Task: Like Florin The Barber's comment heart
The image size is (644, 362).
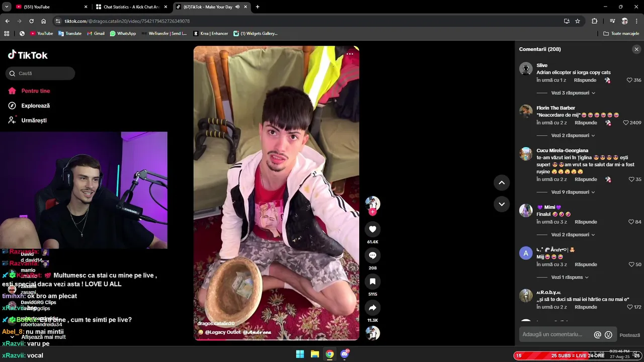Action: point(626,123)
